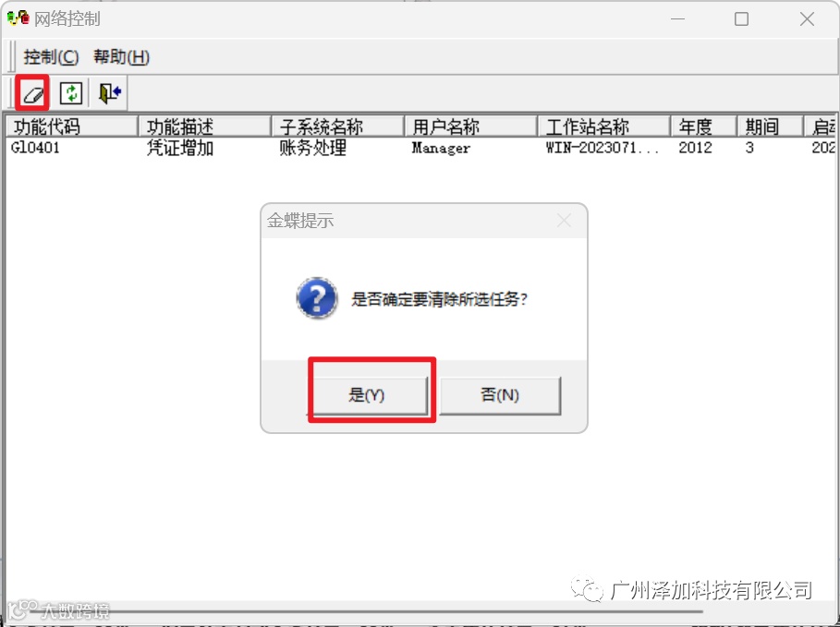Click the 功能描述 column header
The image size is (840, 627).
[204, 127]
